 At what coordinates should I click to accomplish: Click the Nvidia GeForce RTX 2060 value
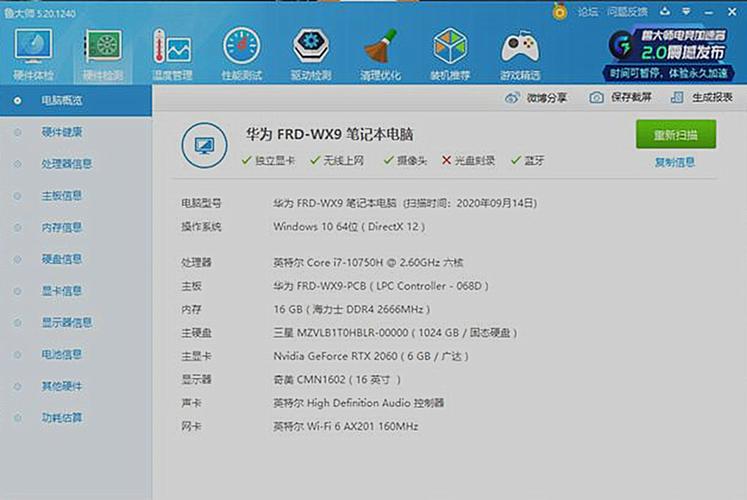371,356
